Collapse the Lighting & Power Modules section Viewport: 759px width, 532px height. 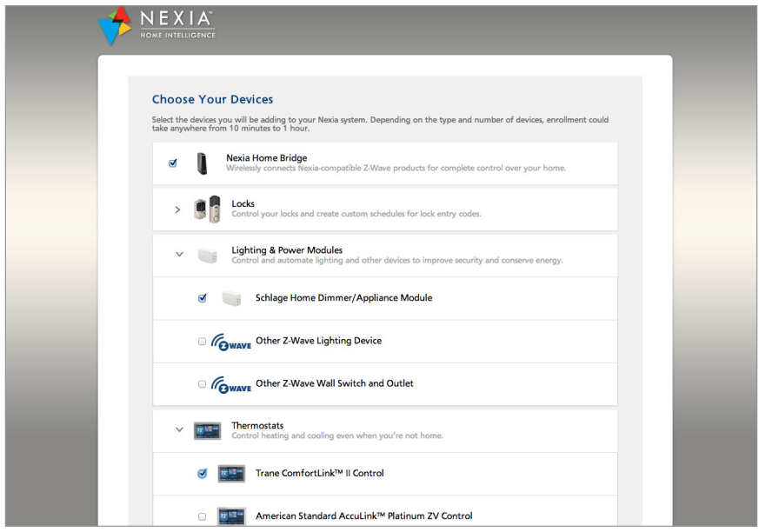(x=179, y=254)
